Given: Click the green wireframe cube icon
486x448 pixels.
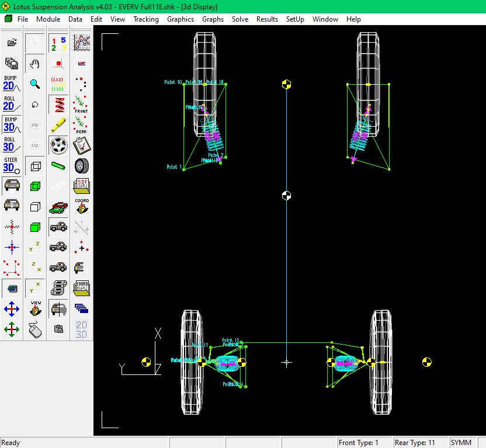Looking at the screenshot, I should [x=35, y=186].
